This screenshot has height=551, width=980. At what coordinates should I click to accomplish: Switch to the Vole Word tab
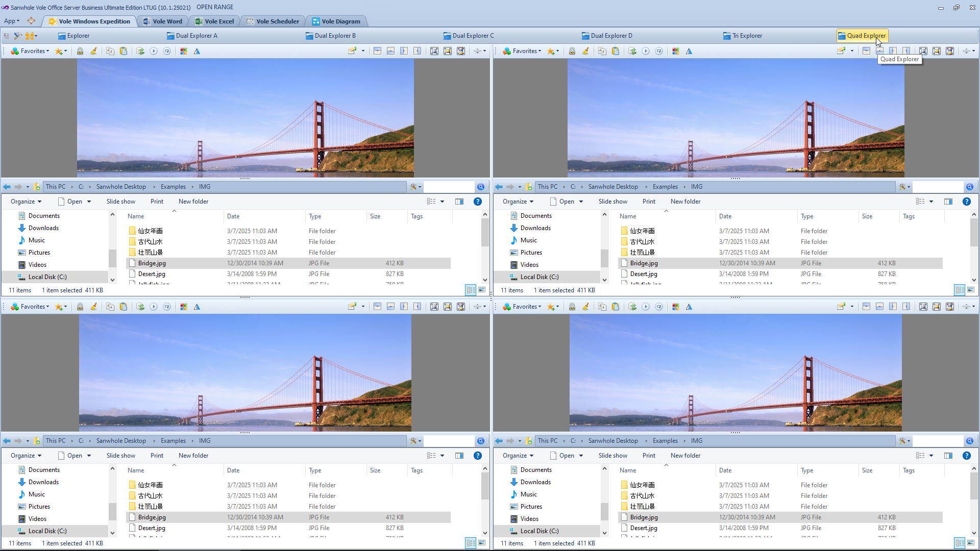[x=163, y=21]
